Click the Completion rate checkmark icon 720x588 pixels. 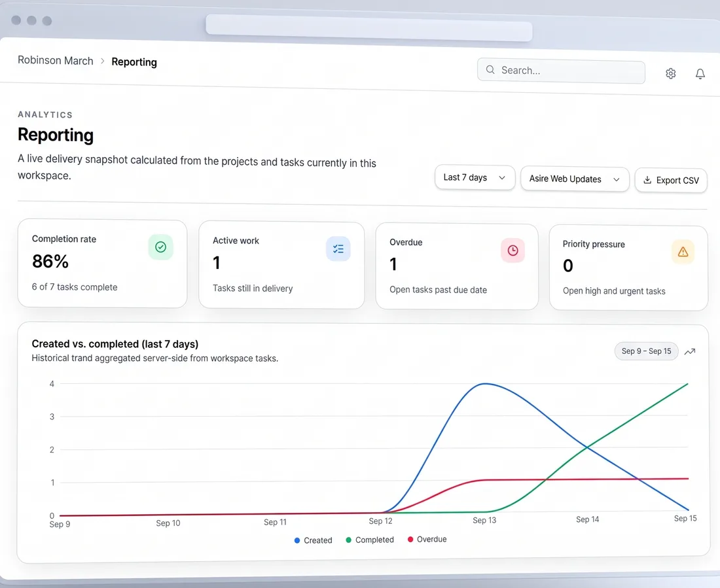161,247
